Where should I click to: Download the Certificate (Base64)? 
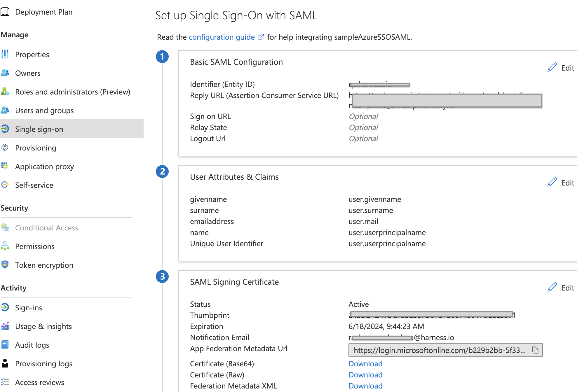(365, 363)
